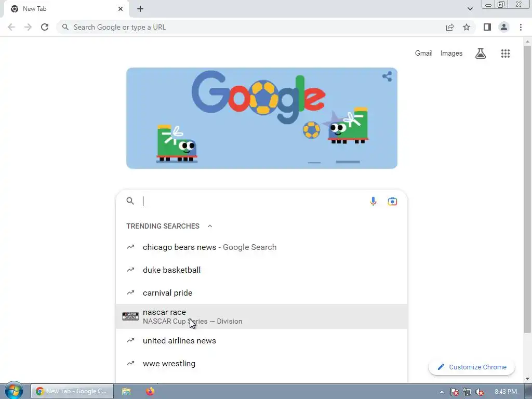Open Action Center flag tray icon
The width and height of the screenshot is (532, 399).
tap(455, 392)
